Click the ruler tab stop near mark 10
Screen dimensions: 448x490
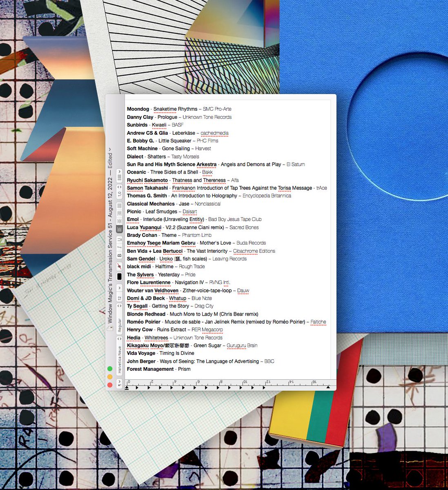point(241,387)
